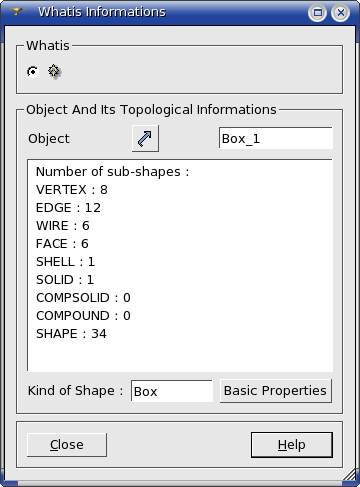Click the title bar X close icon

click(340, 13)
